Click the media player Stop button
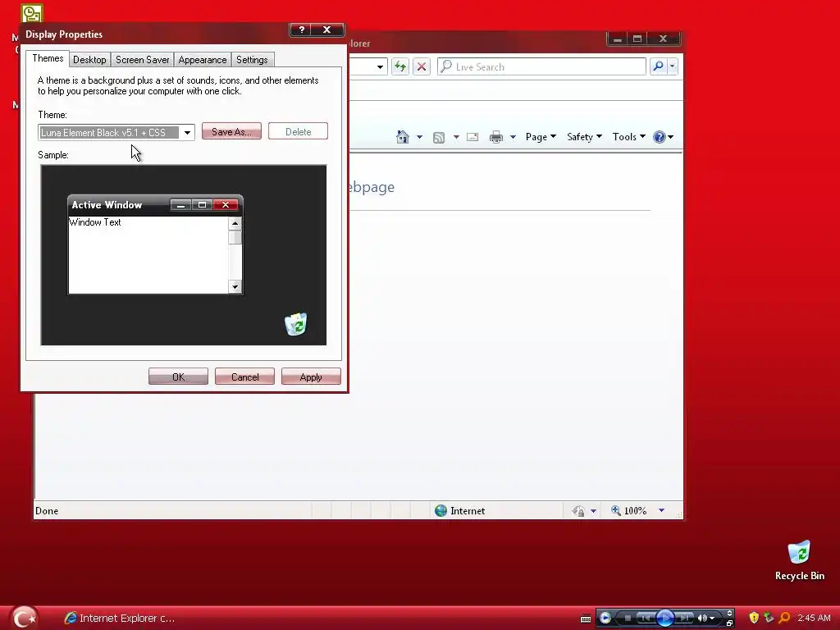 (x=628, y=619)
